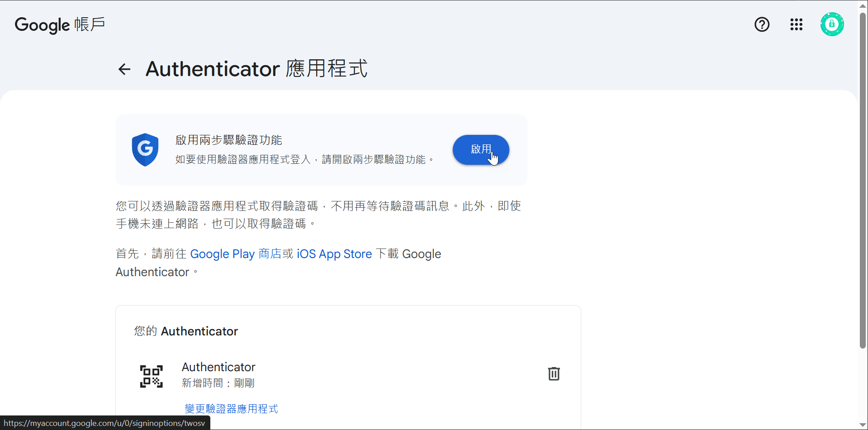The height and width of the screenshot is (430, 868).
Task: Click the Google 帳戶 logo
Action: point(60,25)
